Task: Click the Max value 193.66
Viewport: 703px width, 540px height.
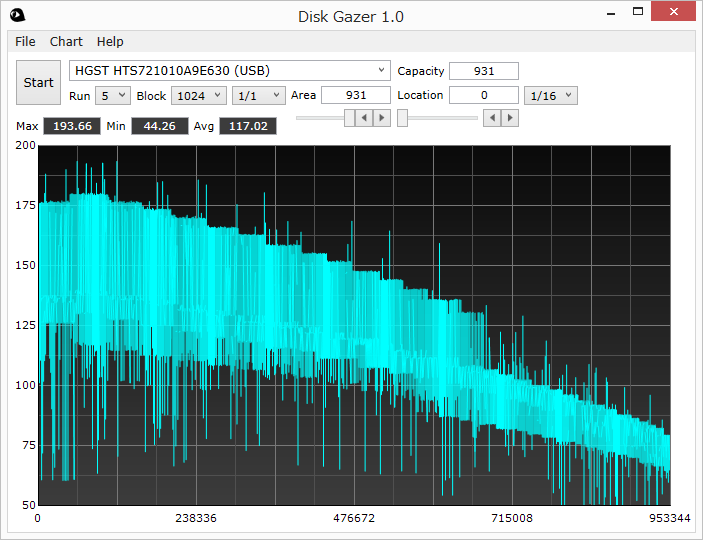Action: [72, 126]
